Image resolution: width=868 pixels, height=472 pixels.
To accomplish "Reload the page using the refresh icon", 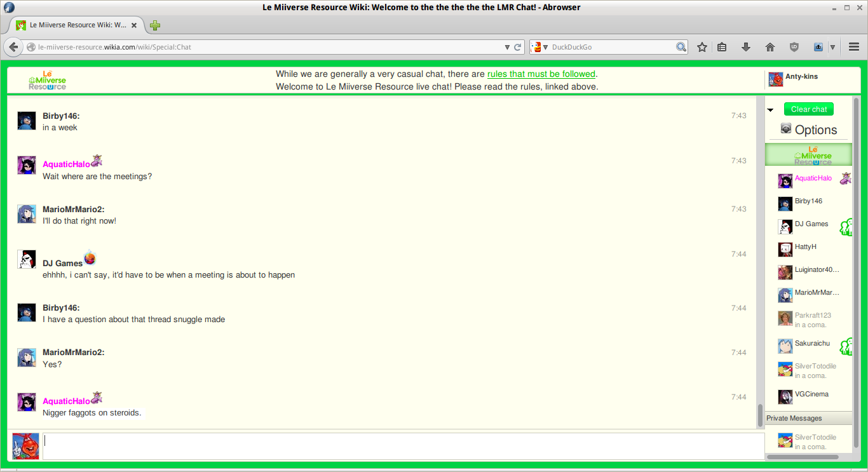I will pyautogui.click(x=518, y=47).
